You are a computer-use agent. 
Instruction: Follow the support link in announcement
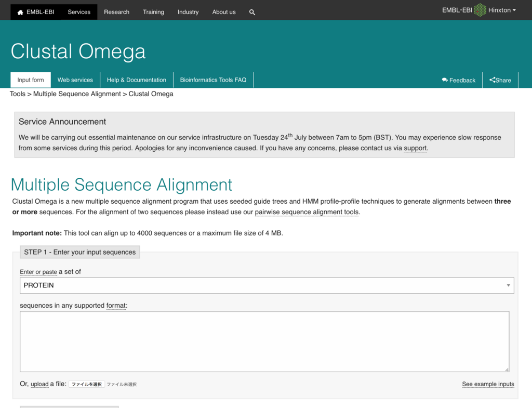415,148
